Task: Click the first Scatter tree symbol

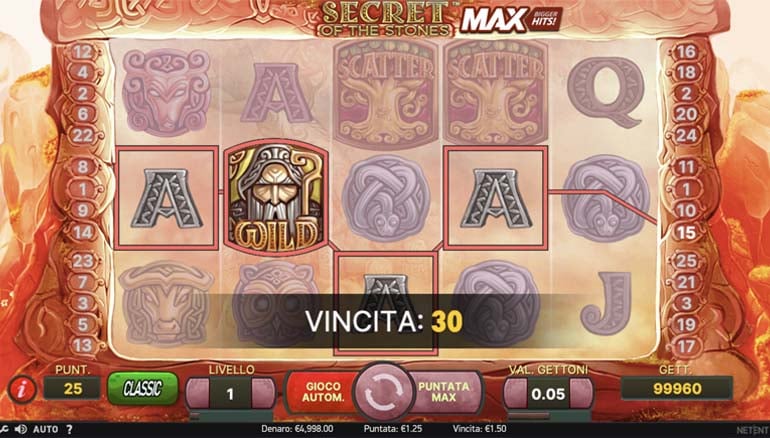Action: [385, 93]
